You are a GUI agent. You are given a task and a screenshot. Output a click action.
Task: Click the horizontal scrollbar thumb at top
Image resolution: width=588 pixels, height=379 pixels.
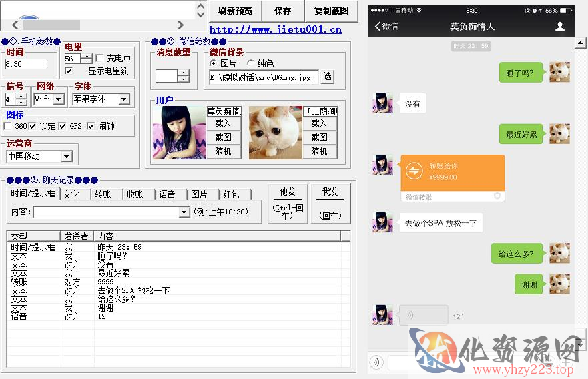(x=51, y=25)
